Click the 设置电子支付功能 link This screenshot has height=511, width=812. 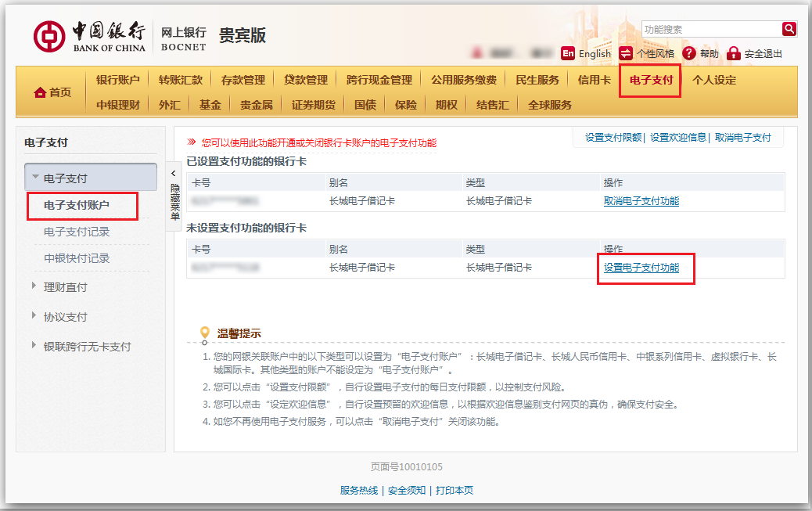(x=641, y=268)
